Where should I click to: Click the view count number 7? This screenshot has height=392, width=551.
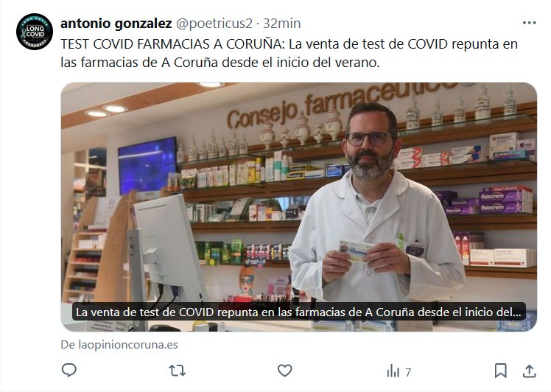[x=408, y=372]
